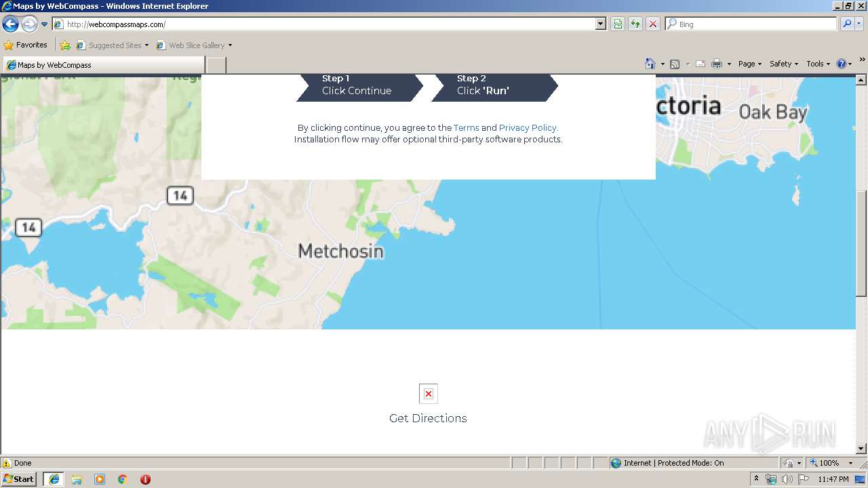Open the Suggested Sites link

point(108,45)
